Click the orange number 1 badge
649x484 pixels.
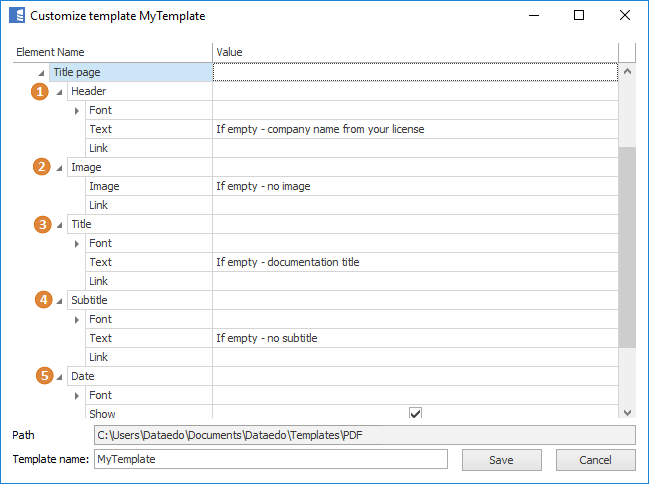[41, 91]
